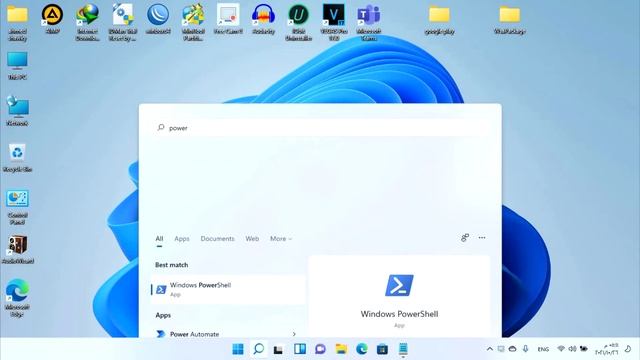Viewport: 640px width, 360px height.
Task: Click the search sharing/accounts icon beside the ellipsis
Action: tap(465, 238)
